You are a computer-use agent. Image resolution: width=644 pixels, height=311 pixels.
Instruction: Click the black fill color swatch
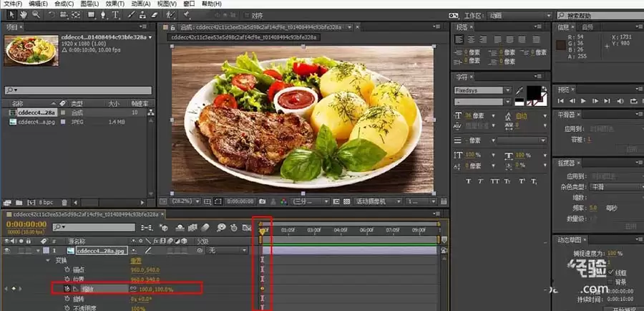coord(534,92)
